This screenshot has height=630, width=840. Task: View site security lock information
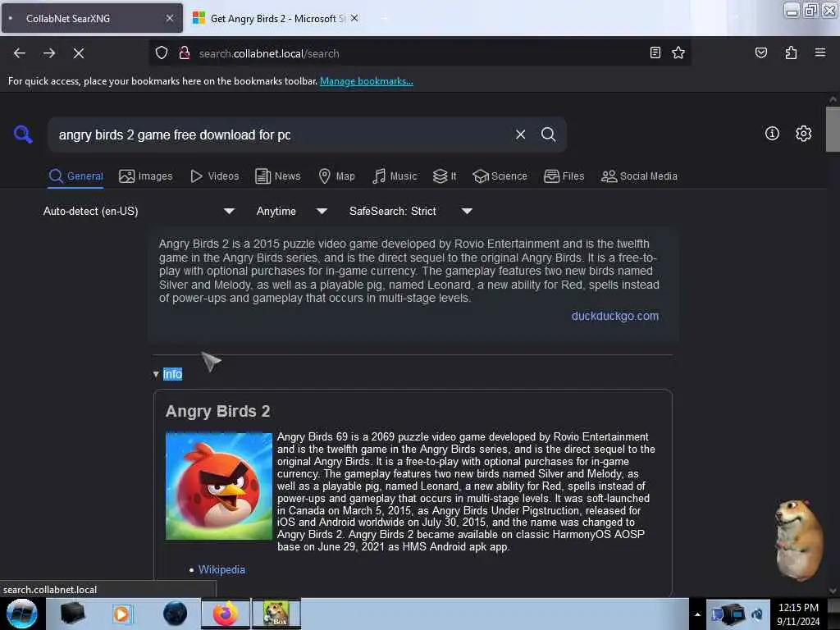(x=185, y=53)
